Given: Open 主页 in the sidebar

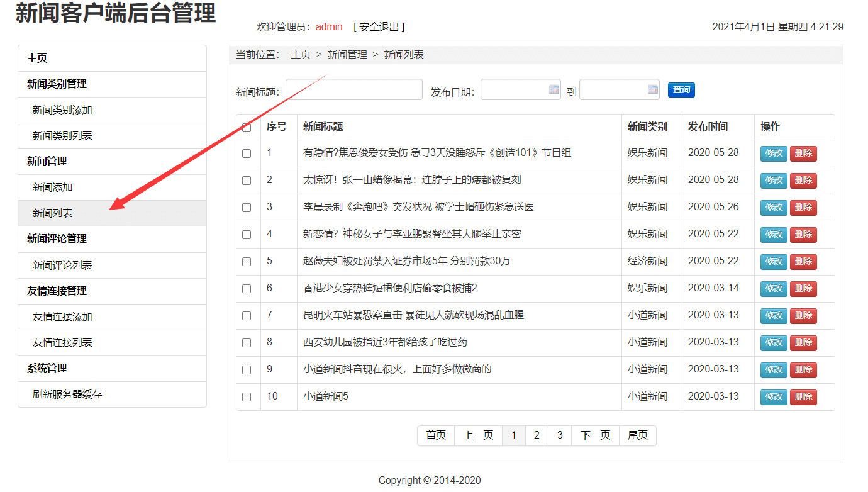Looking at the screenshot, I should 112,58.
